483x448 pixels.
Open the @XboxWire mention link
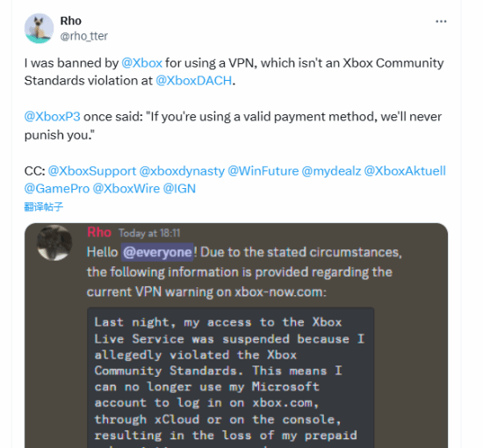[x=126, y=189]
